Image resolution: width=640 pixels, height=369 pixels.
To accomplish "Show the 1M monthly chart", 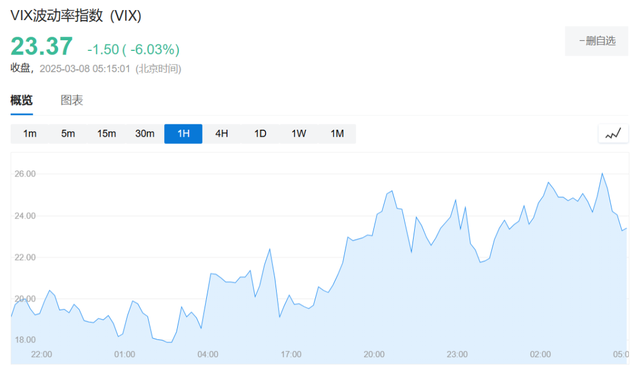I will (x=337, y=133).
